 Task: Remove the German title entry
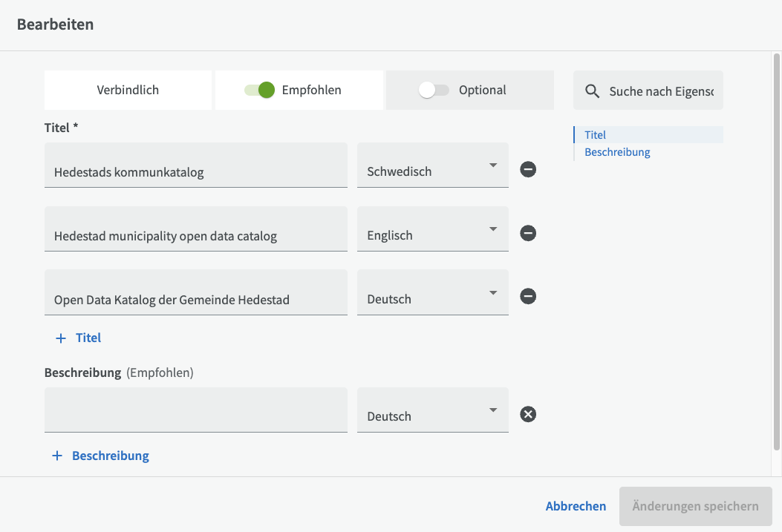[528, 297]
